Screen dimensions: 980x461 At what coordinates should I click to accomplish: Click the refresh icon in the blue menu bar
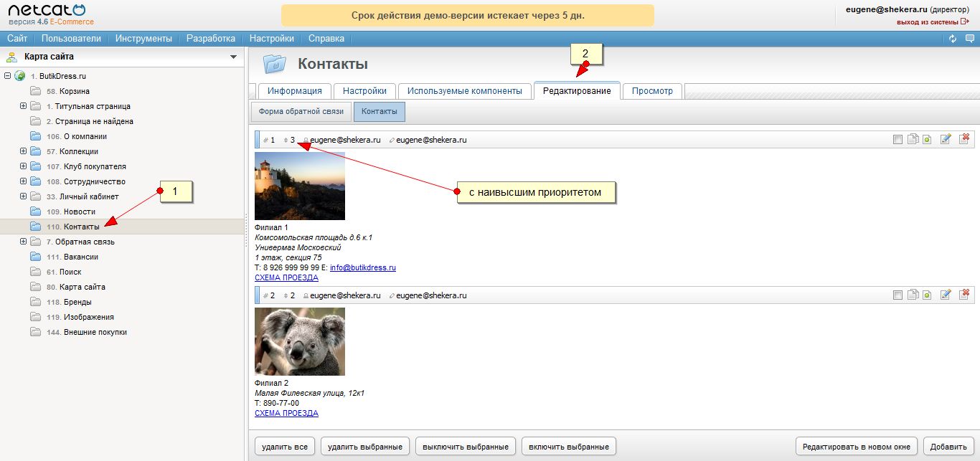tap(953, 39)
